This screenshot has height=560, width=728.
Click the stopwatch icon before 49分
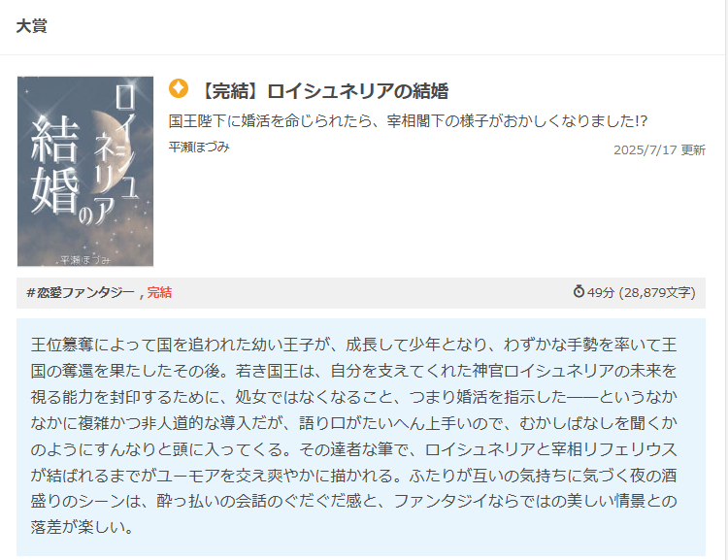579,291
